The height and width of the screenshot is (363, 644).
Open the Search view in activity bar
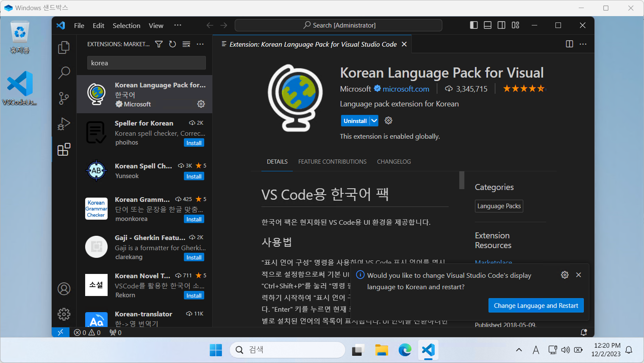pos(64,73)
